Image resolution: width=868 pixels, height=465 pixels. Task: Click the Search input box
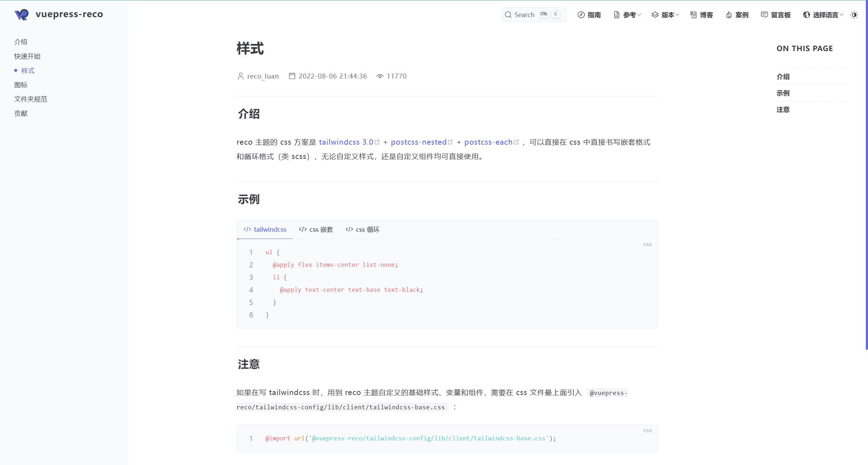pyautogui.click(x=525, y=15)
